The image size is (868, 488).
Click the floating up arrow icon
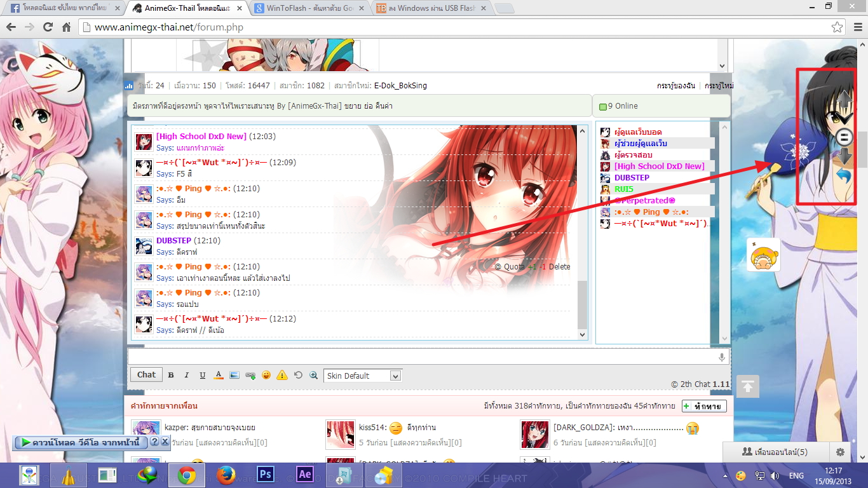click(x=844, y=100)
